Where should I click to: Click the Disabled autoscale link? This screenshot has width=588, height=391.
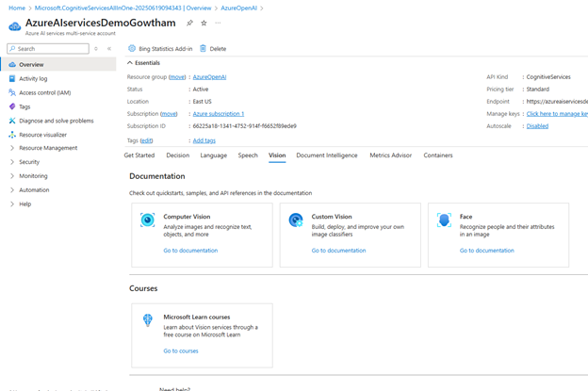tap(537, 126)
